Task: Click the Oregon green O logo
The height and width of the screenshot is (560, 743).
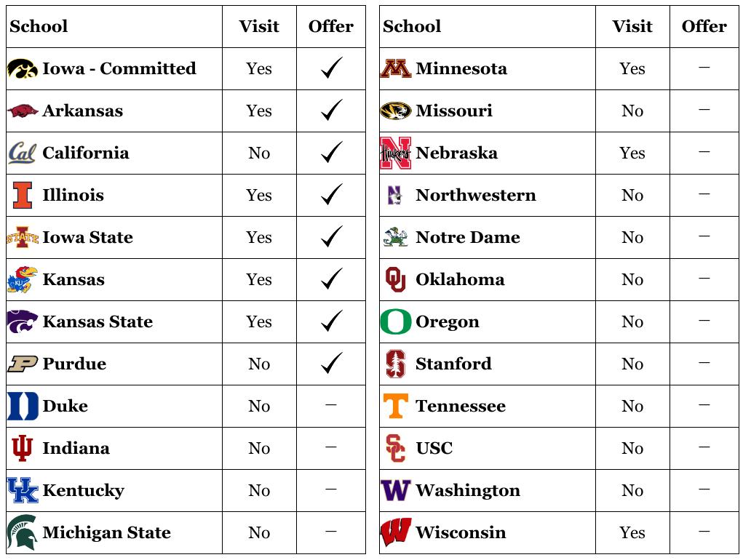Action: 396,322
